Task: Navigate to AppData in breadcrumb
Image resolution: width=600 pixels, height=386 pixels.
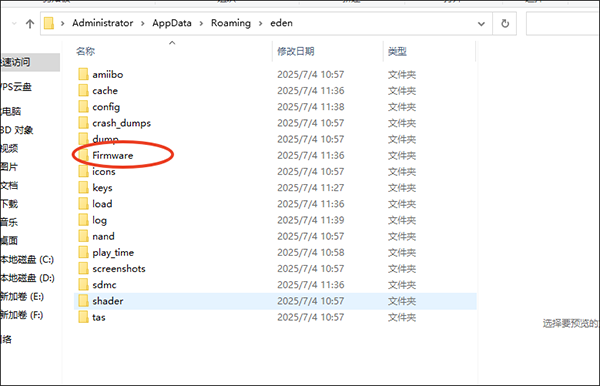Action: click(172, 23)
